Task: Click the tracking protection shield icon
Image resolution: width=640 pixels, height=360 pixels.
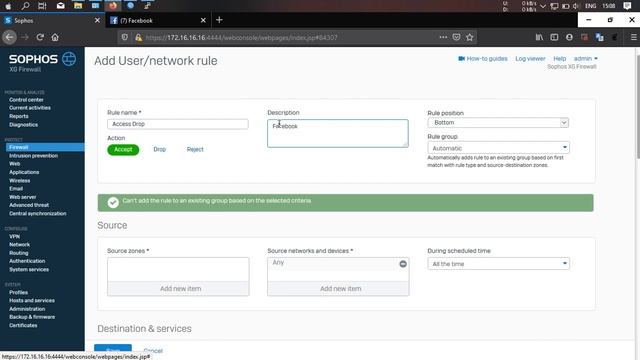Action: (x=124, y=37)
